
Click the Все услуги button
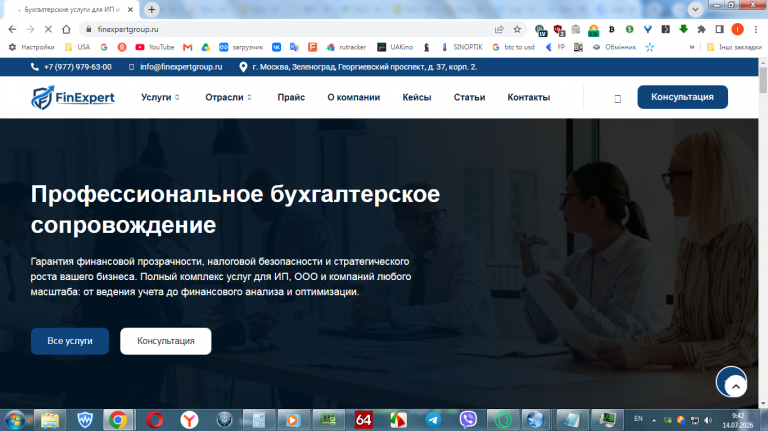click(70, 341)
